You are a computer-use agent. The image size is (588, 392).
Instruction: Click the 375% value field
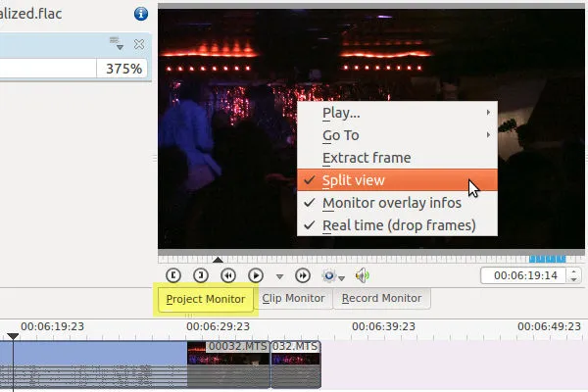[122, 69]
